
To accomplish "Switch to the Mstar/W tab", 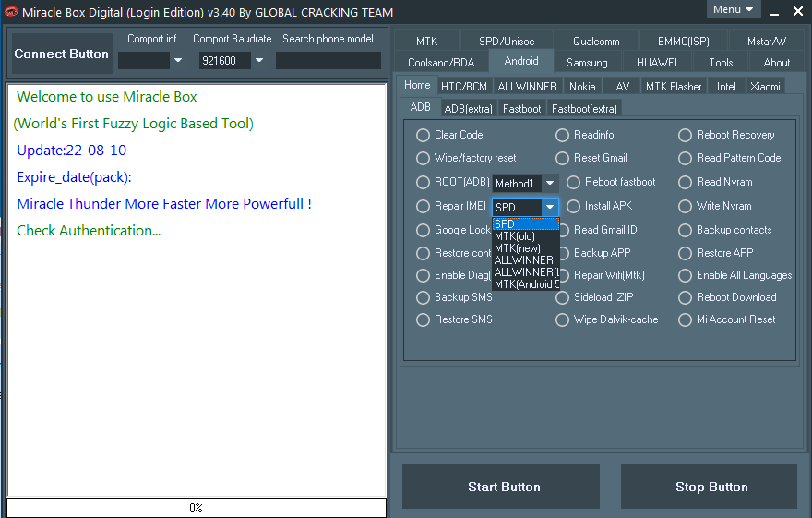I will click(767, 41).
